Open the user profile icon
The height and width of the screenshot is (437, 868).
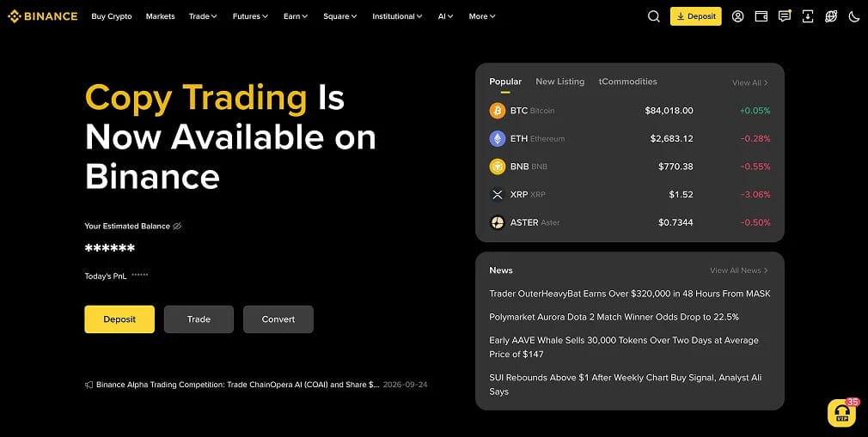(x=738, y=16)
